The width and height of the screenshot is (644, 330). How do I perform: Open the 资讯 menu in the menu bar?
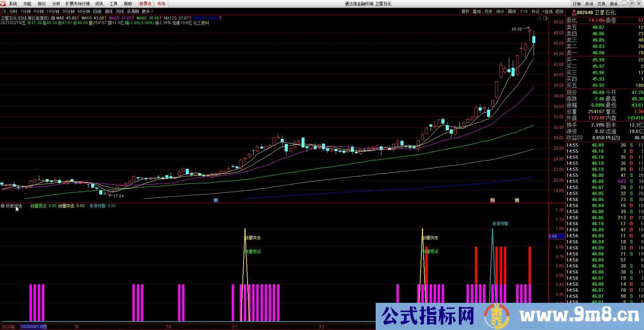tap(99, 4)
